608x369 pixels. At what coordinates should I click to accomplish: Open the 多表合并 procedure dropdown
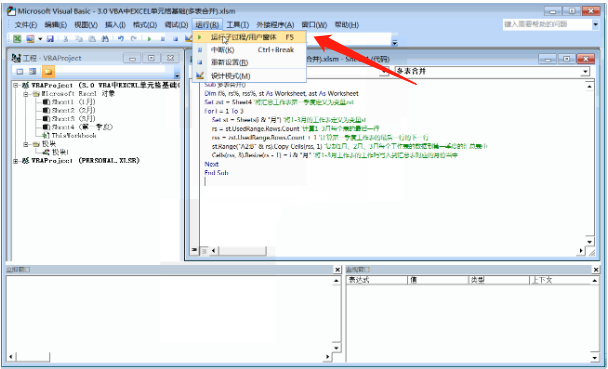[585, 72]
